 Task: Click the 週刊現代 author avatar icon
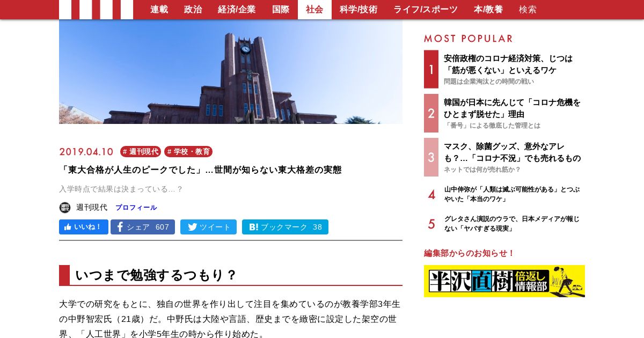[65, 208]
